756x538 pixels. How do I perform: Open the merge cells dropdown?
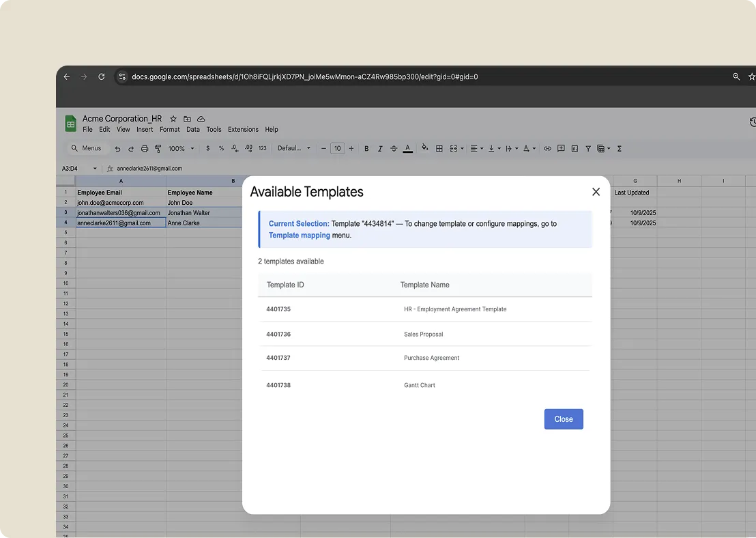(456, 149)
